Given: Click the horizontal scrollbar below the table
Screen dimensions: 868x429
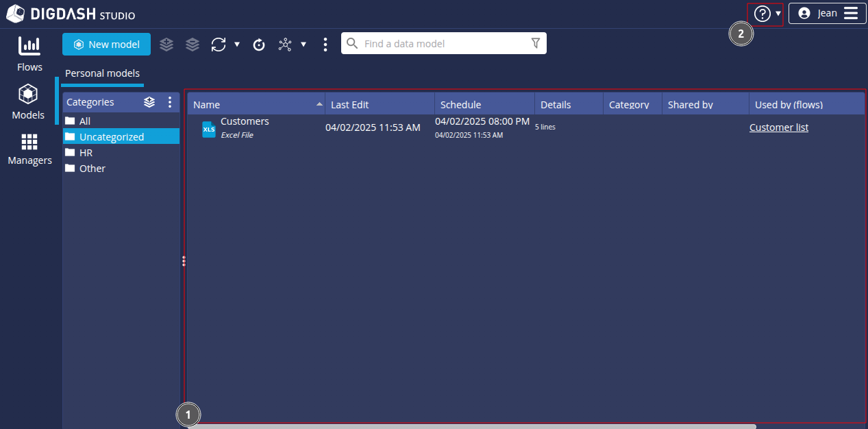Looking at the screenshot, I should (x=471, y=426).
